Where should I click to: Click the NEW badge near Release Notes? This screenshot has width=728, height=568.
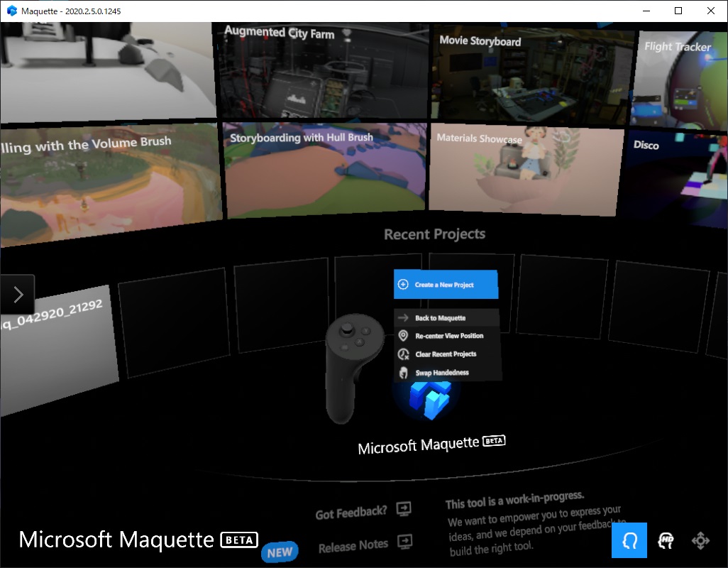(280, 552)
